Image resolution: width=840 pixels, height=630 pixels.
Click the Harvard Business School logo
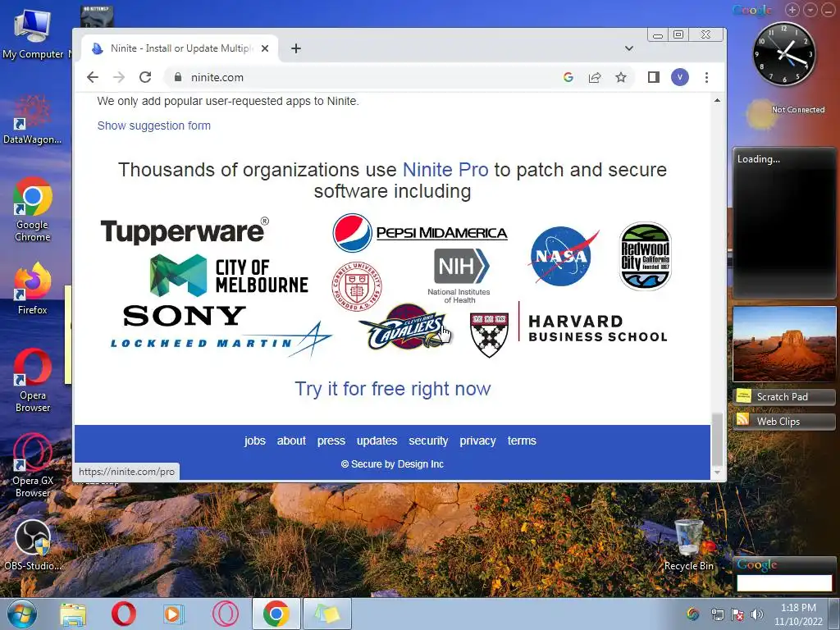[568, 330]
